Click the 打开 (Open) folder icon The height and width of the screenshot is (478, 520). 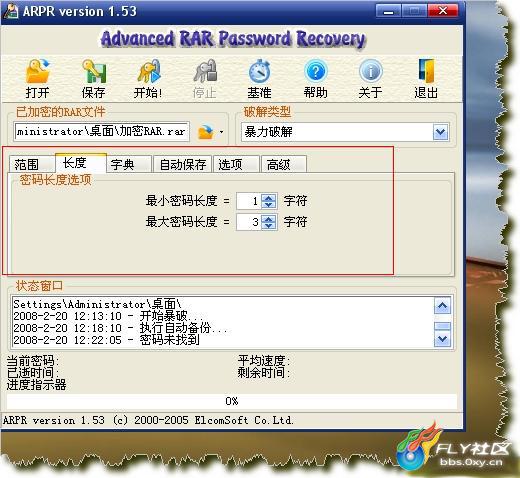(x=38, y=71)
